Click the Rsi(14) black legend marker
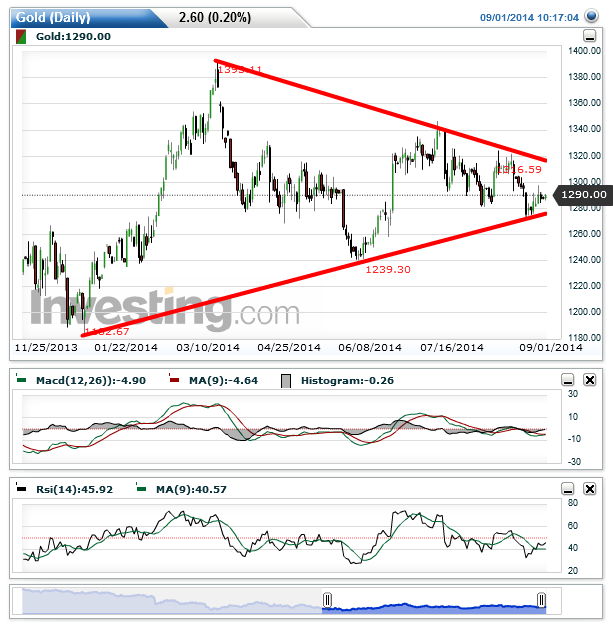 21,487
